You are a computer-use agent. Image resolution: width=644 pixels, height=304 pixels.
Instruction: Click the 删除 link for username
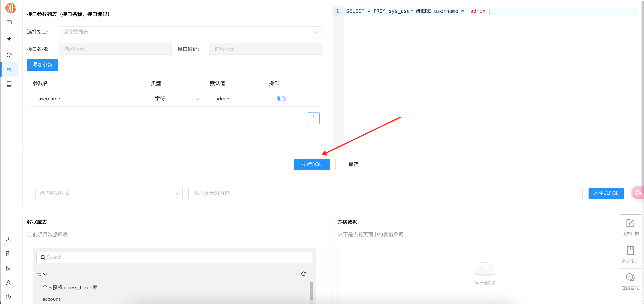pyautogui.click(x=281, y=99)
